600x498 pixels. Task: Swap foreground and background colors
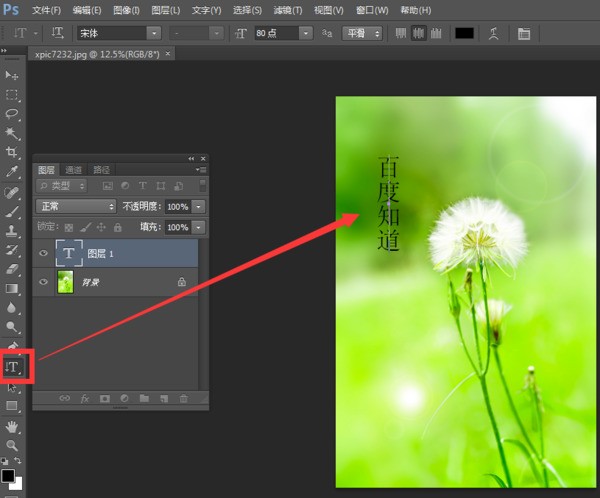pos(18,460)
